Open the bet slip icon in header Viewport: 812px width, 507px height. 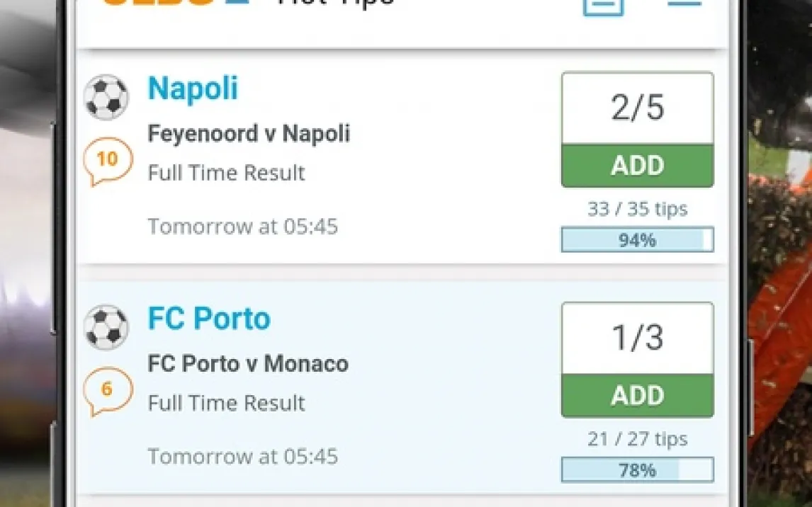click(x=603, y=4)
